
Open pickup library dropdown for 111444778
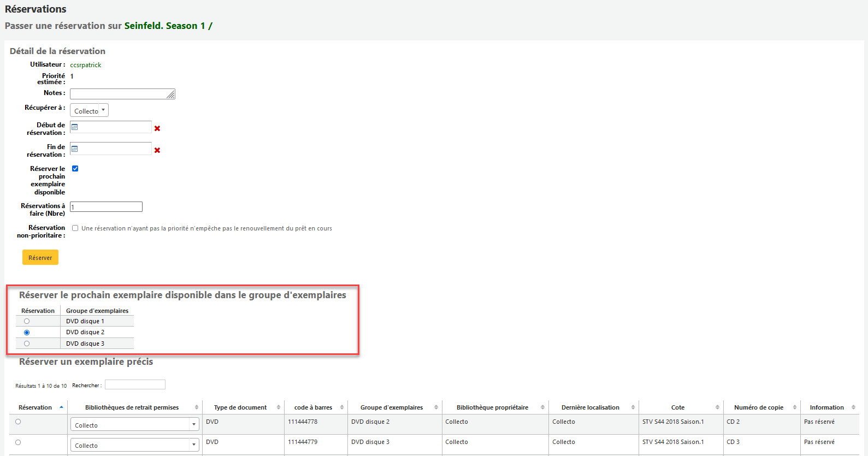pyautogui.click(x=134, y=424)
